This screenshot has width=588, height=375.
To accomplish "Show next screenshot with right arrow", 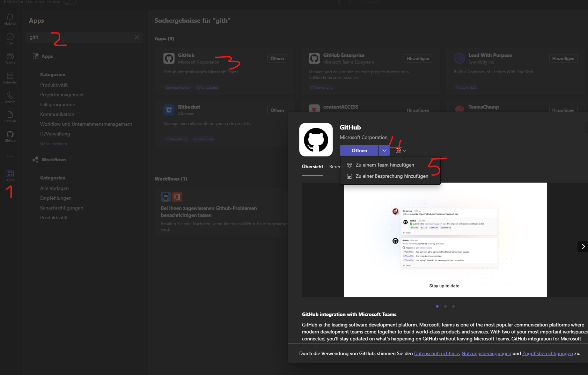I will (583, 247).
